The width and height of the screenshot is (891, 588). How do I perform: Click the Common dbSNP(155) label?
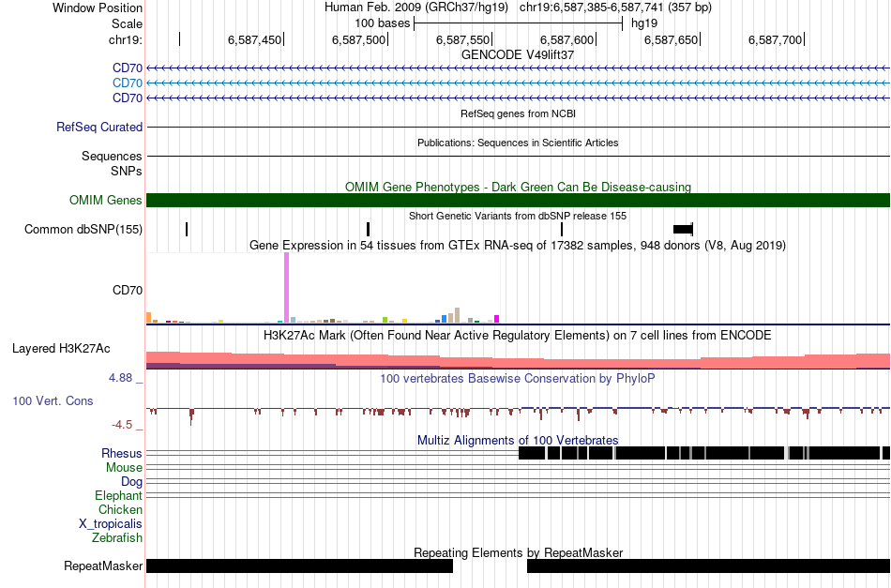pos(83,229)
